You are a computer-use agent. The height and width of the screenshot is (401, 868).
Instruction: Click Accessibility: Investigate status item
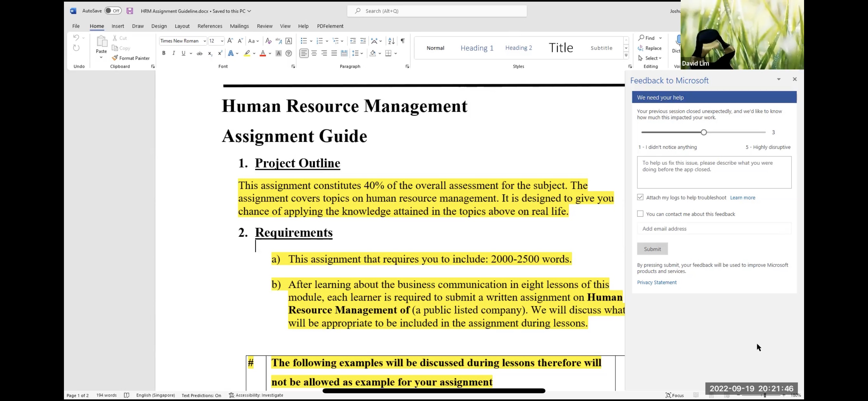[x=256, y=395]
